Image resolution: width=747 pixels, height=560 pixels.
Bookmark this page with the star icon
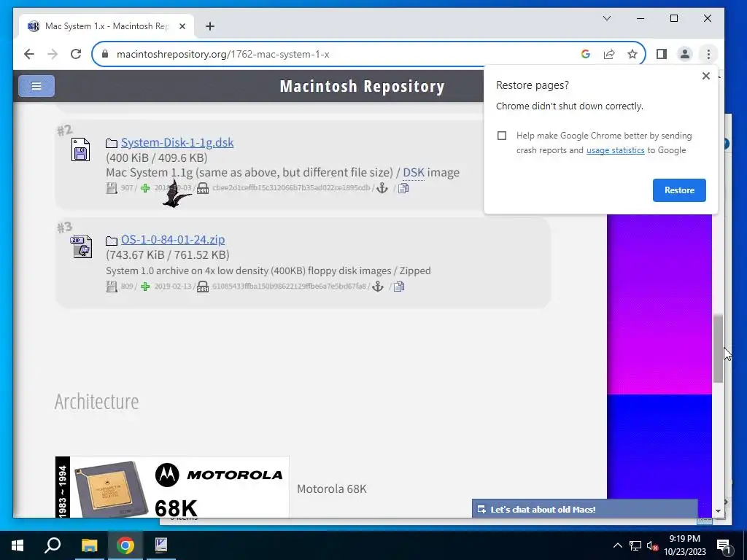tap(632, 54)
